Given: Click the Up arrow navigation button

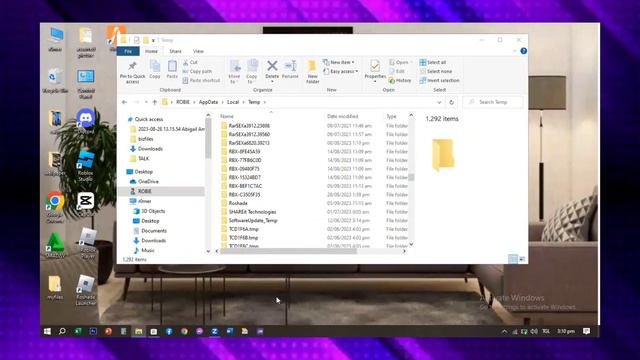Looking at the screenshot, I should tap(154, 102).
